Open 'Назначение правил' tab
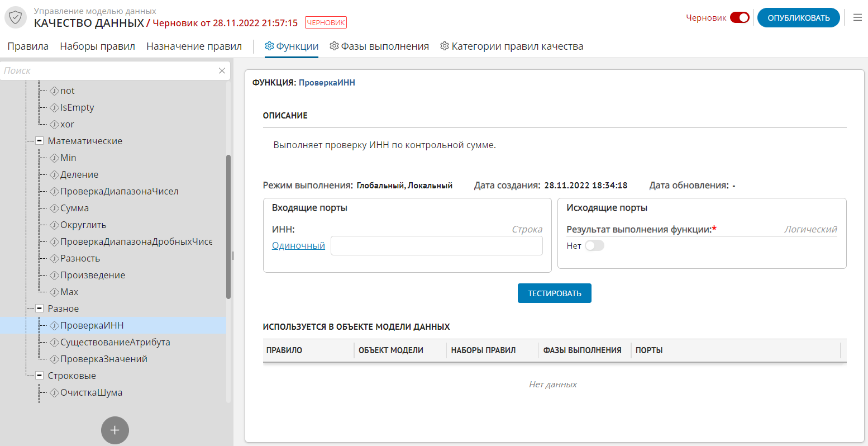The image size is (868, 446). pyautogui.click(x=194, y=46)
